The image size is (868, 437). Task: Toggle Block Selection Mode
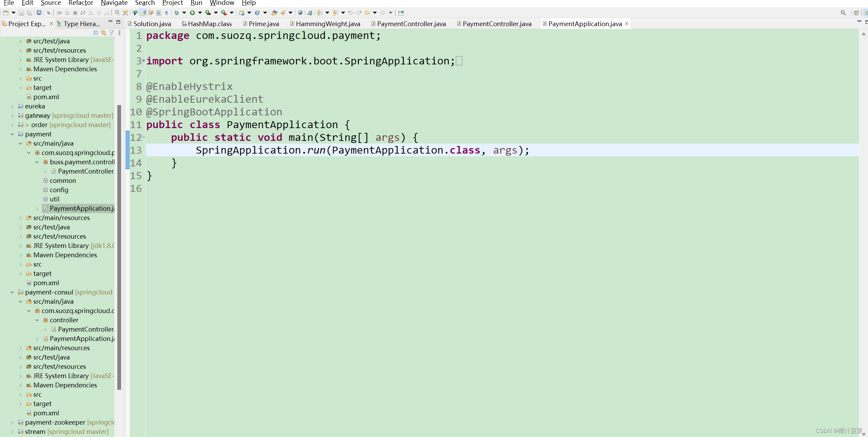(159, 13)
